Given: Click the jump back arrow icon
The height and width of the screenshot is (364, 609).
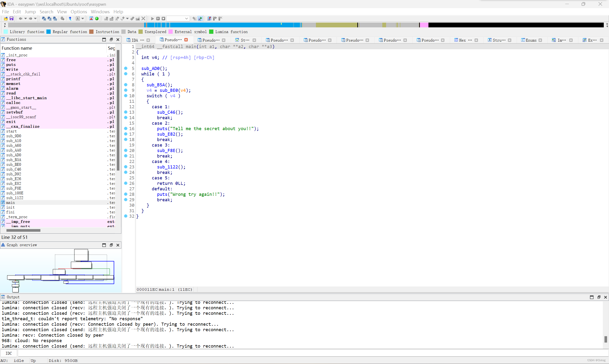Looking at the screenshot, I should pos(21,19).
